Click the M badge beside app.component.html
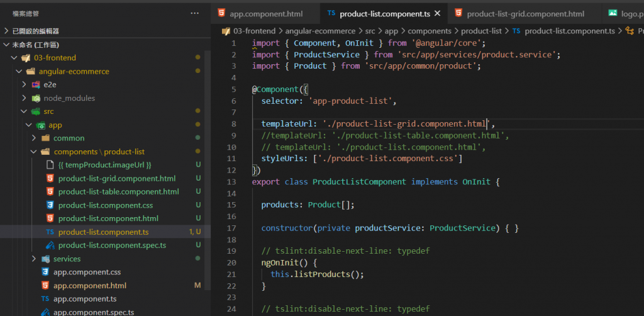The image size is (644, 316). [197, 286]
